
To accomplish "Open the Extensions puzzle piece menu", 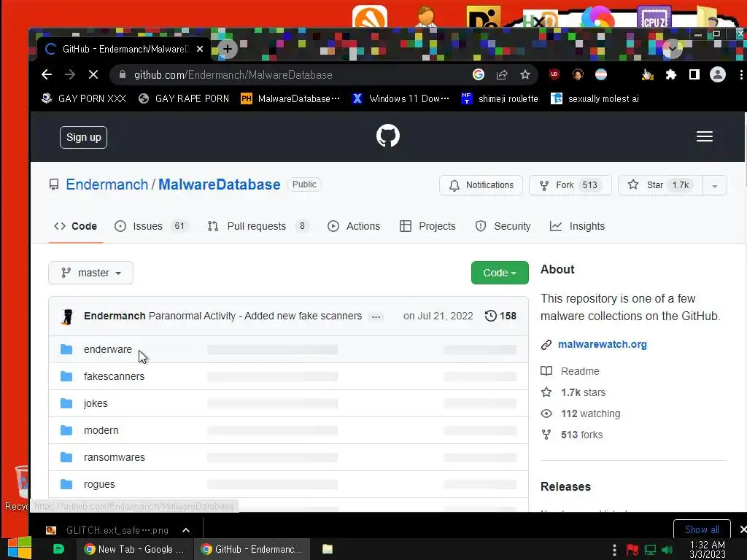I will point(671,75).
